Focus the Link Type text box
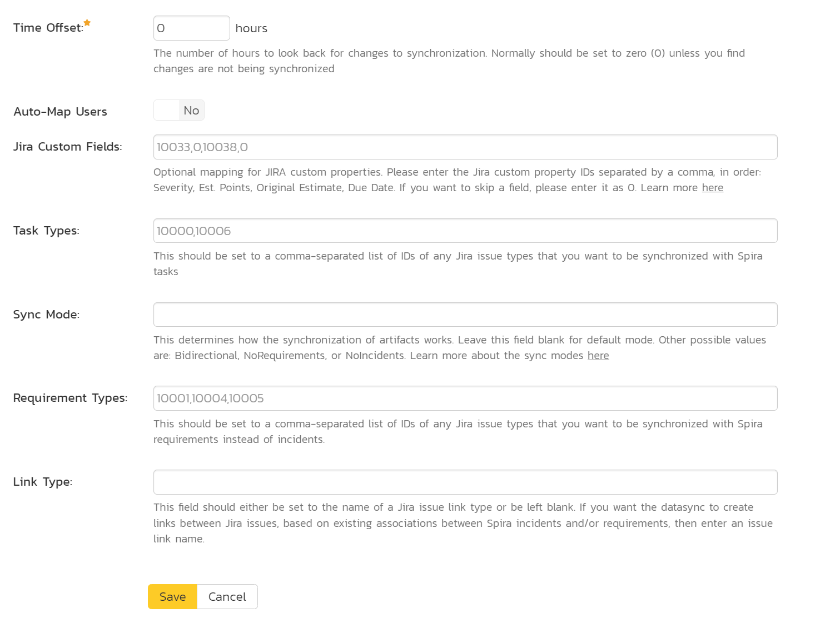Viewport: 840px width, 618px height. point(465,482)
